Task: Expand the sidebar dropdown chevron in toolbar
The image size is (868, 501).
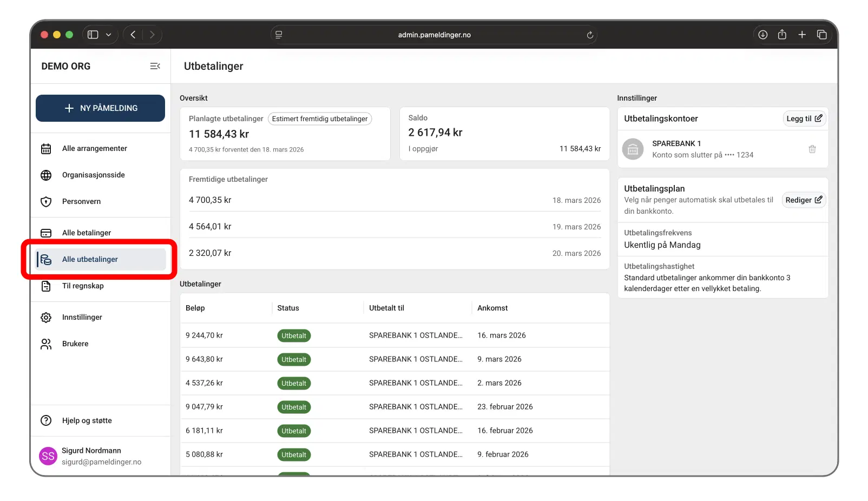Action: [x=108, y=35]
